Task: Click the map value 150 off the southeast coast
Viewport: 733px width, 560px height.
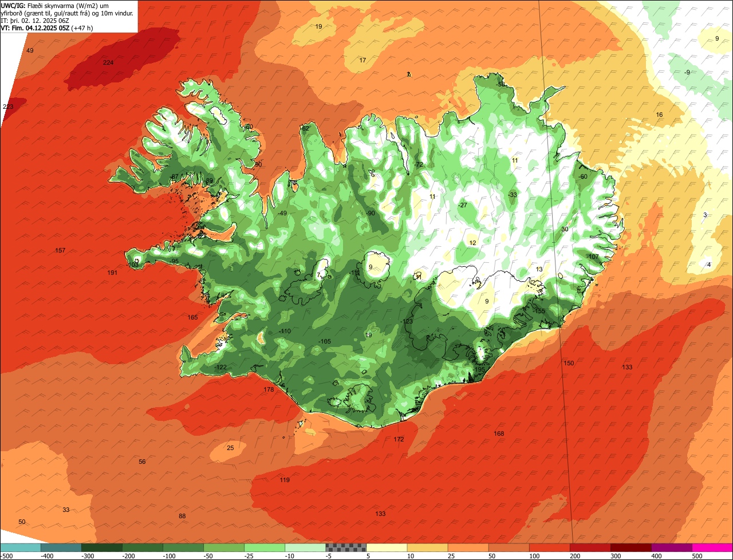Action: click(569, 363)
